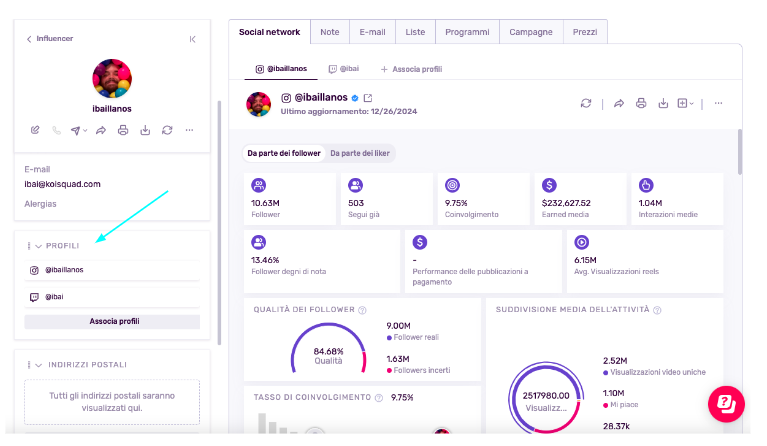Screen dimensions: 767x446
Task: Collapse the PROFILI section
Action: click(38, 245)
